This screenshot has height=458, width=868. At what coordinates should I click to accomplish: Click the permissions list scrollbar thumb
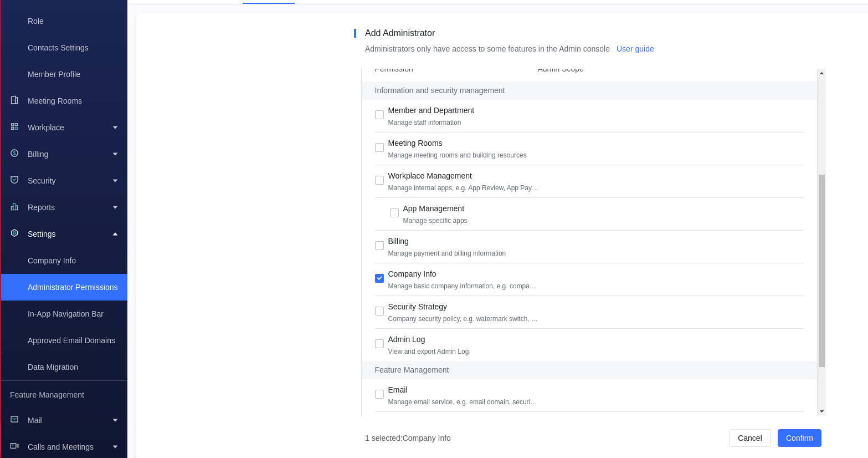point(821,271)
